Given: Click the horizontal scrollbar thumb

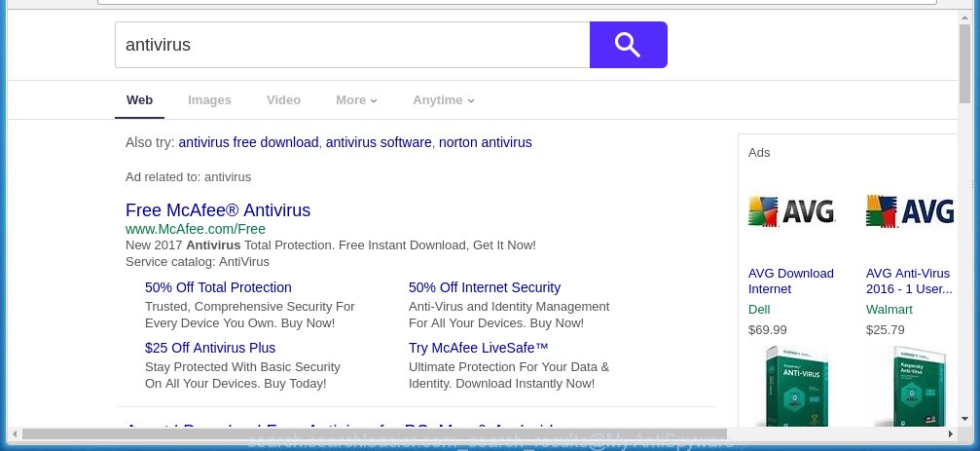Looking at the screenshot, I should click(x=375, y=433).
